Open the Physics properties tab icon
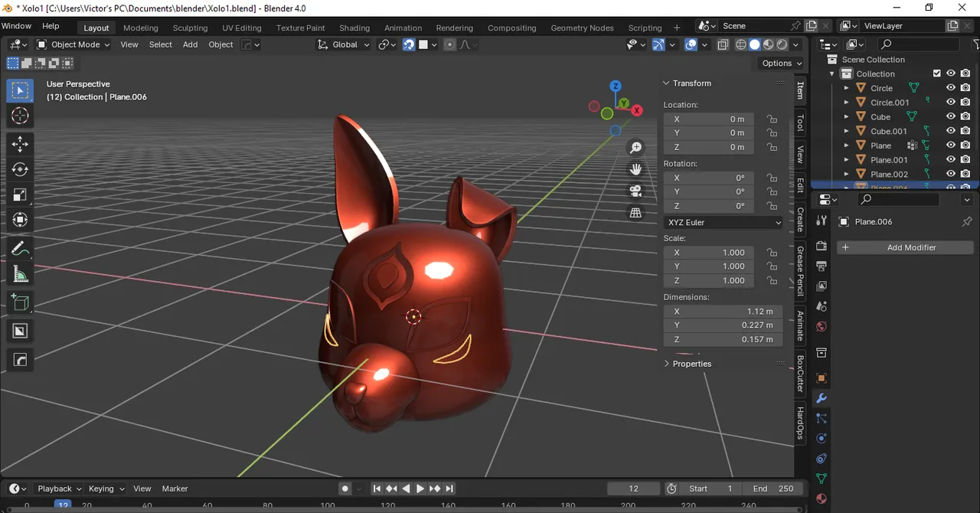The width and height of the screenshot is (980, 513). 822,439
